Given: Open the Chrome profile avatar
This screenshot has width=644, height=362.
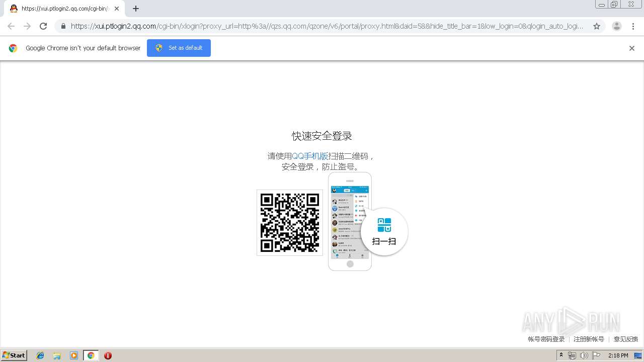Looking at the screenshot, I should click(x=617, y=26).
